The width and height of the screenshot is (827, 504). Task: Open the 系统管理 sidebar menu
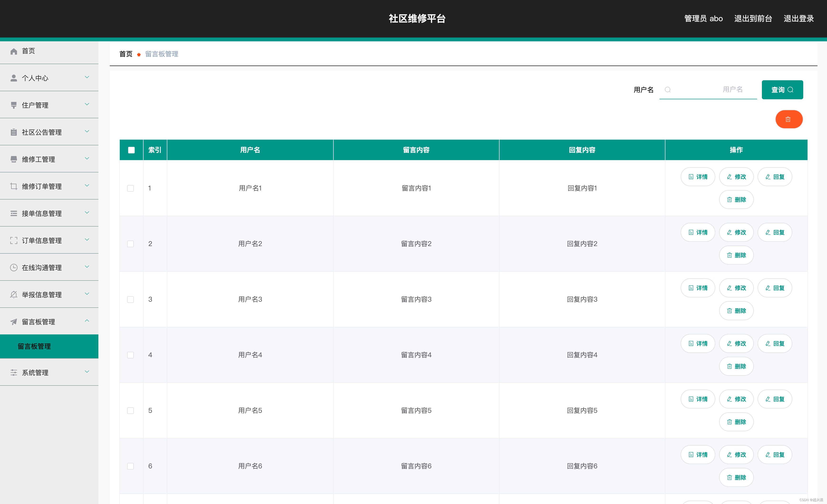(x=49, y=372)
